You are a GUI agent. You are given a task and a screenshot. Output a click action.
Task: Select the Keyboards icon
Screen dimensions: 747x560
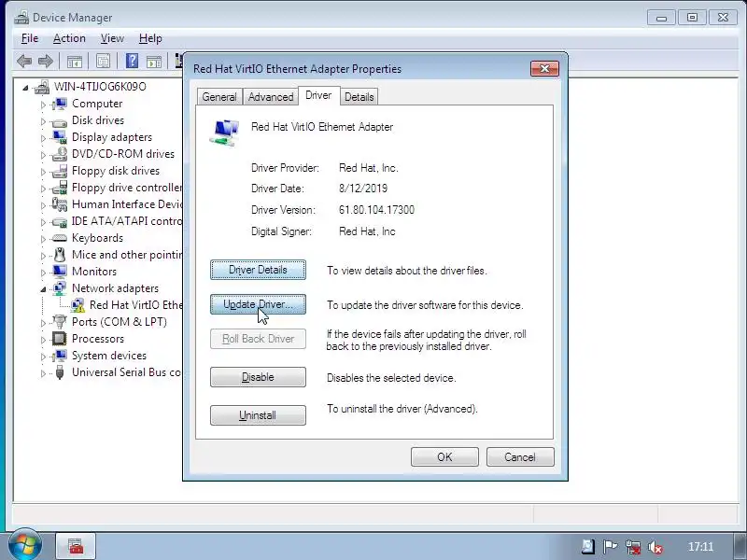(x=60, y=238)
